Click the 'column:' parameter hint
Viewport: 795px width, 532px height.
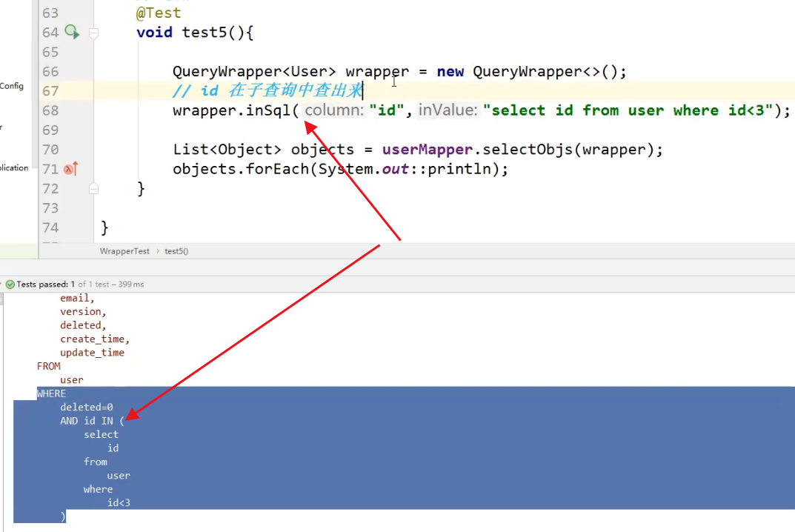point(335,110)
